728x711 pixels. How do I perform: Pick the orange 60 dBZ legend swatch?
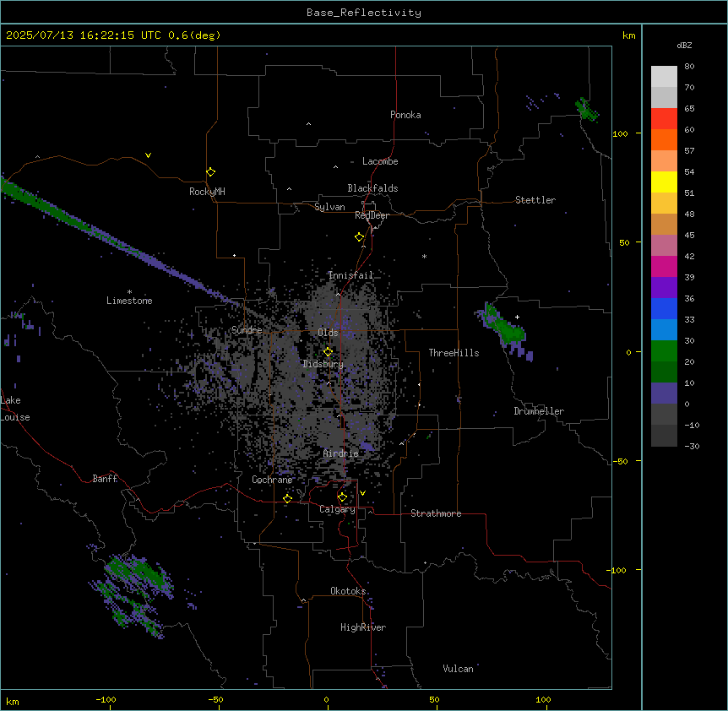664,139
